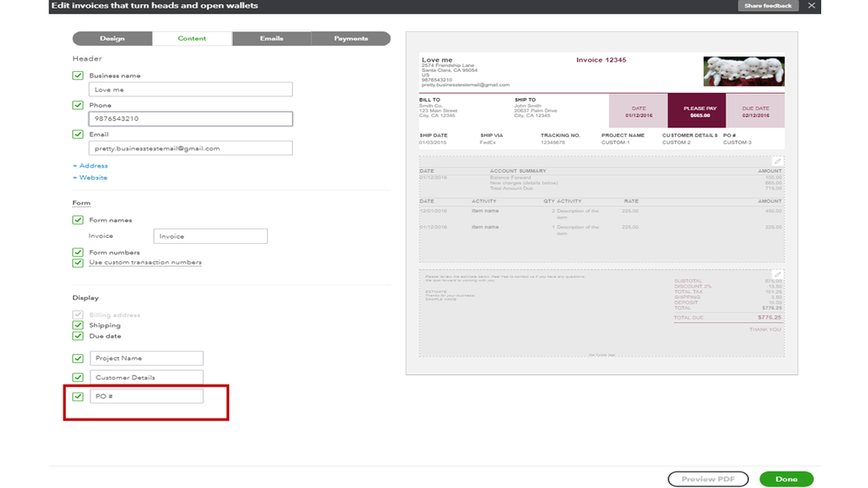The image size is (868, 488).
Task: Click the grayed Billing address checkbox
Action: click(x=78, y=315)
